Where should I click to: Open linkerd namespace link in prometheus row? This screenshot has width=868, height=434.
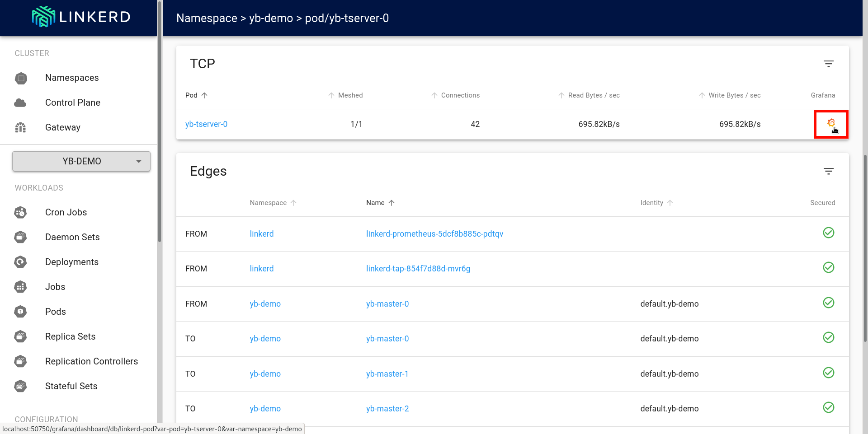[x=262, y=234]
